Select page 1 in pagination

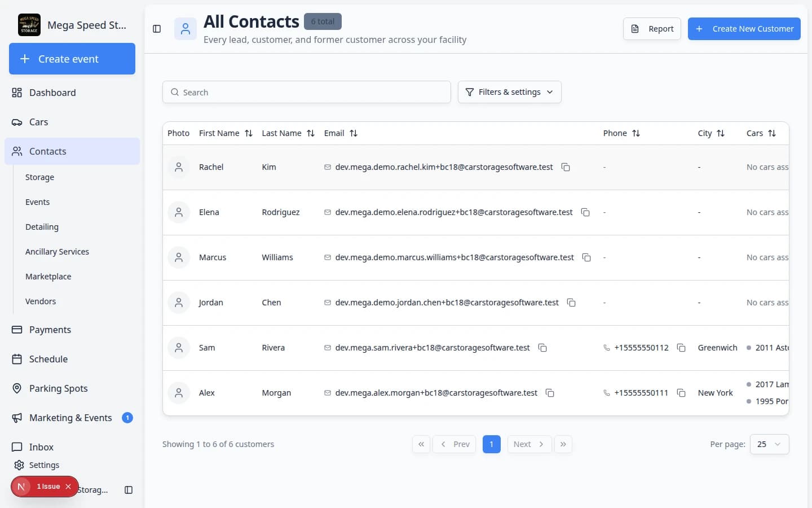click(x=492, y=444)
